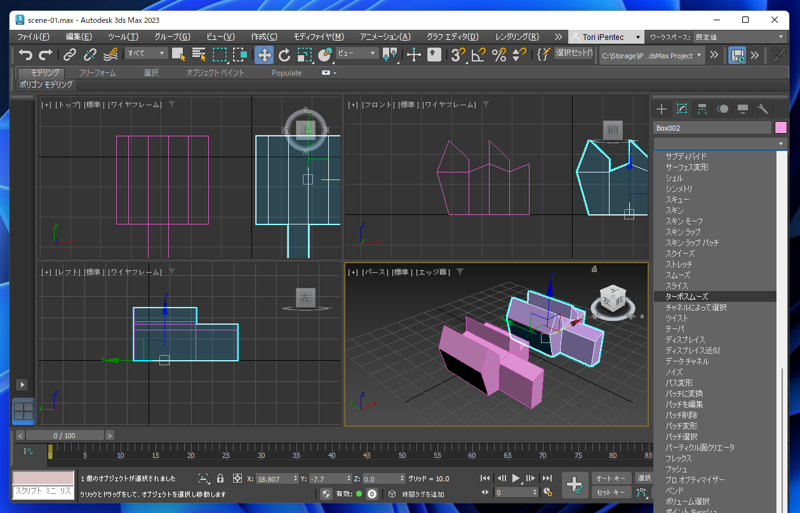Click the autosave disk icon in toolbar
Image resolution: width=800 pixels, height=513 pixels.
(737, 55)
